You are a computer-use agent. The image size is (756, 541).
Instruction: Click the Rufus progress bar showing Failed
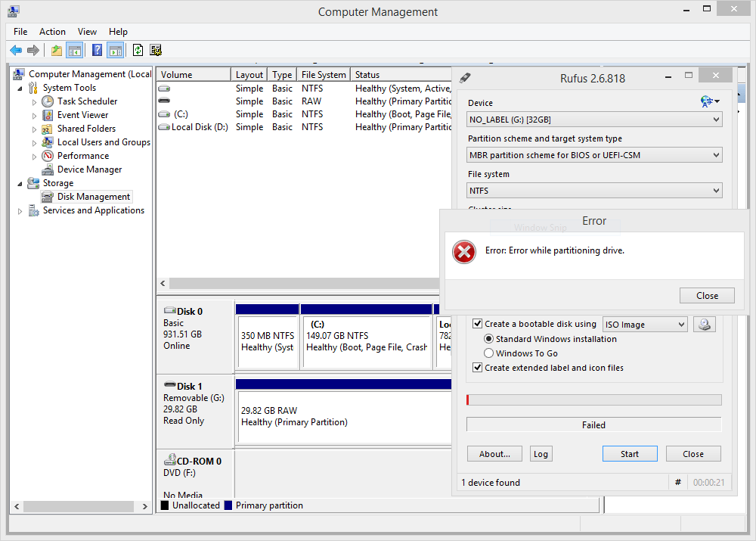tap(593, 424)
